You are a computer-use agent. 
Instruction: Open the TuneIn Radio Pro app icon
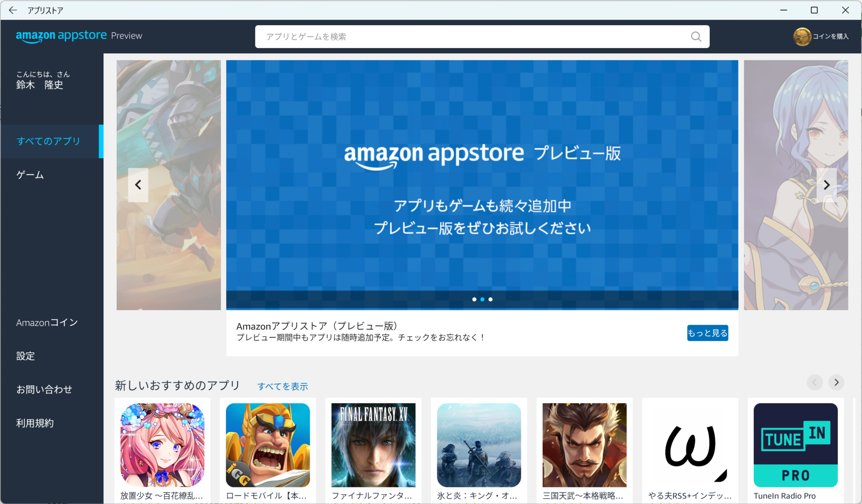(x=795, y=445)
